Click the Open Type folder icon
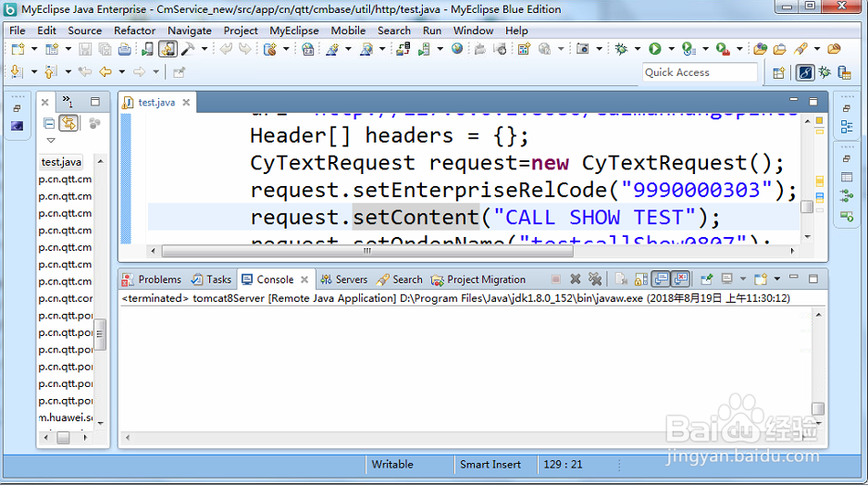The height and width of the screenshot is (486, 868). coord(760,49)
